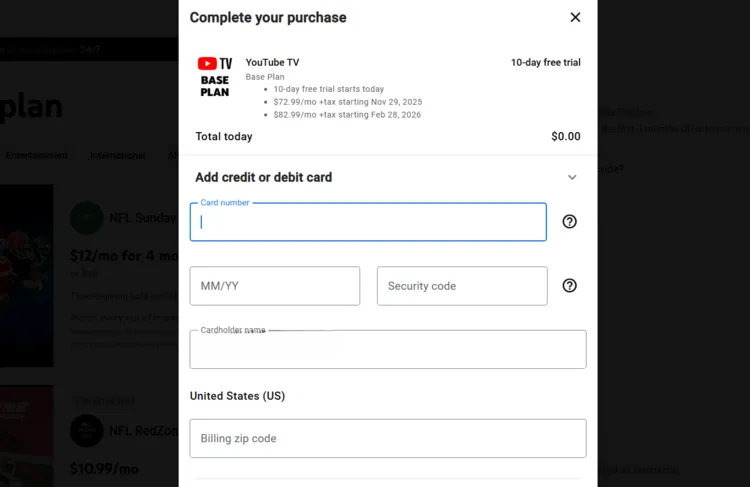Focus the Card number input field
This screenshot has width=750, height=487.
(x=368, y=222)
